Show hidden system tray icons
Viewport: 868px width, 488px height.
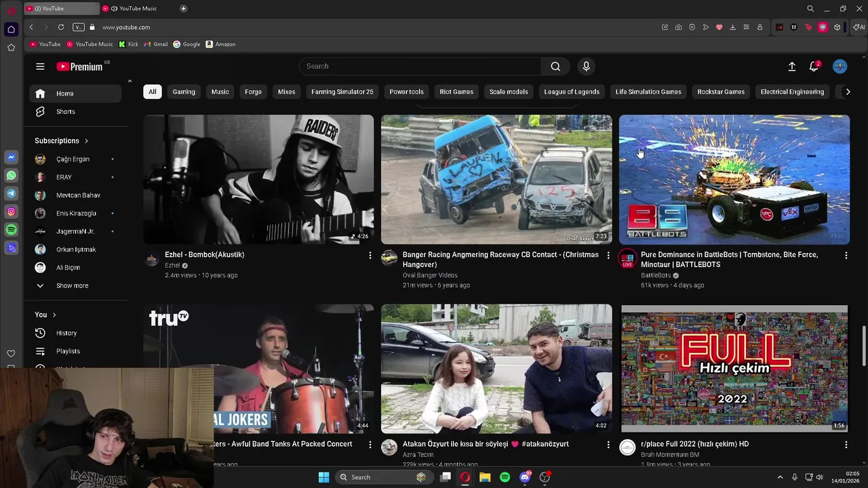pos(780,477)
